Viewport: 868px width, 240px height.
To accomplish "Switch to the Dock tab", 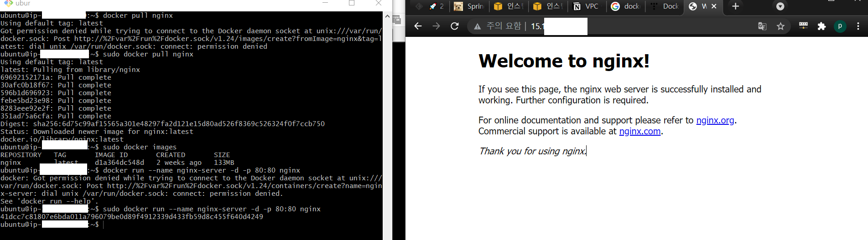I will point(665,6).
